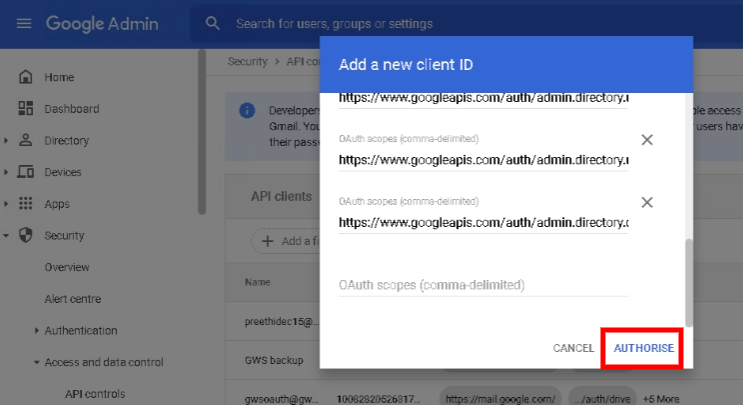Click the blue info icon in banner
The width and height of the screenshot is (743, 405).
pos(247,110)
